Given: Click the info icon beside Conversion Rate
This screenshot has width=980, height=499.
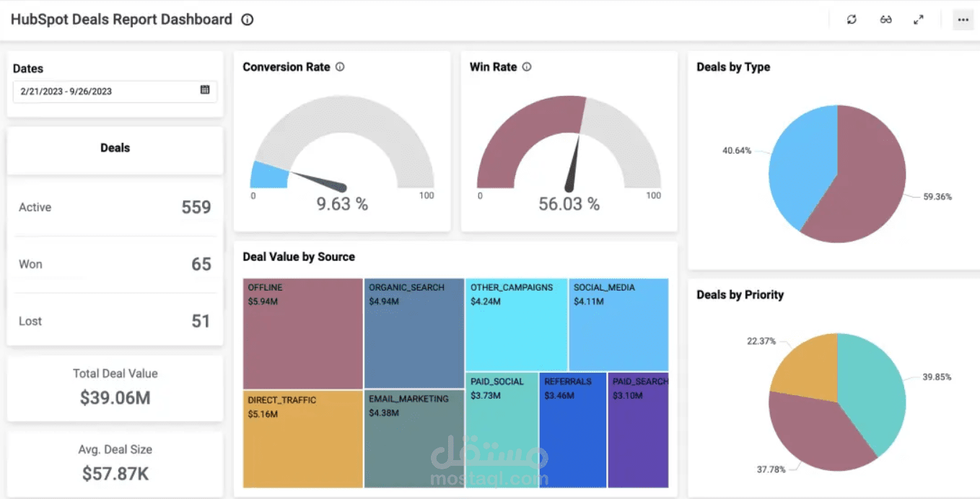Looking at the screenshot, I should pyautogui.click(x=339, y=66).
